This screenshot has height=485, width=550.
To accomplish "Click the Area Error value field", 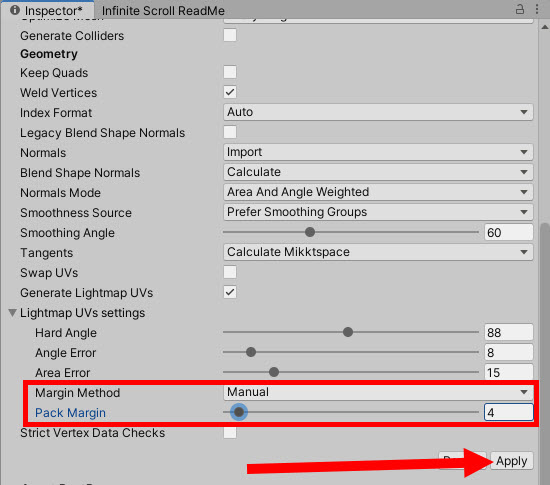I will (x=509, y=372).
